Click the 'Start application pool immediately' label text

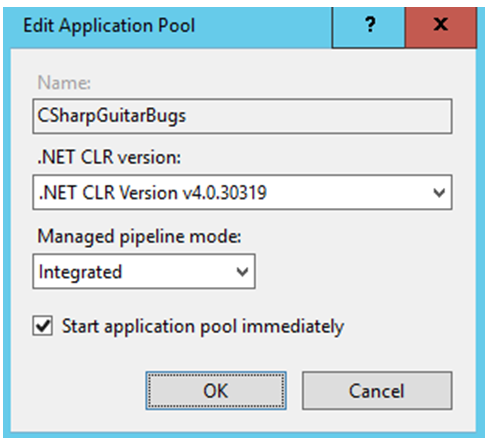pyautogui.click(x=203, y=326)
